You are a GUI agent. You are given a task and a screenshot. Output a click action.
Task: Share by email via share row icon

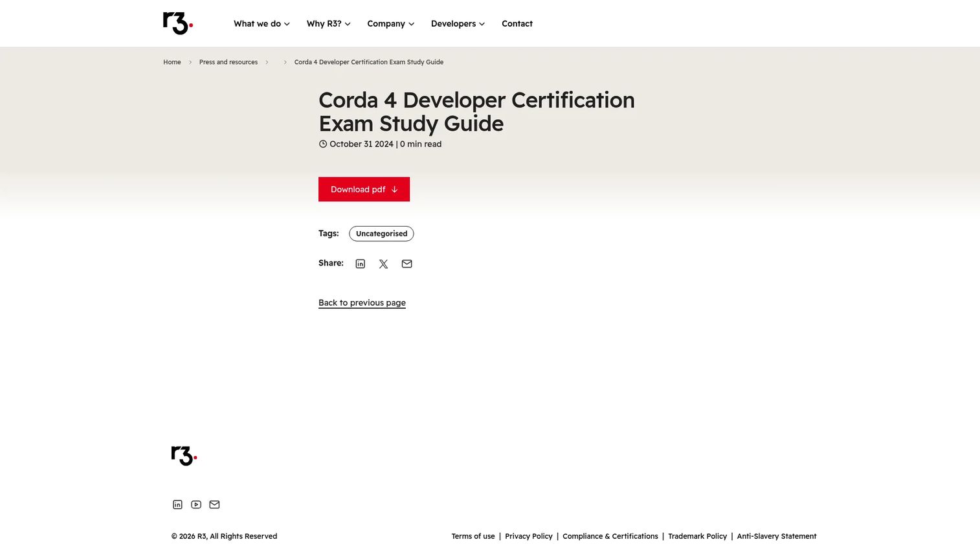click(x=407, y=264)
